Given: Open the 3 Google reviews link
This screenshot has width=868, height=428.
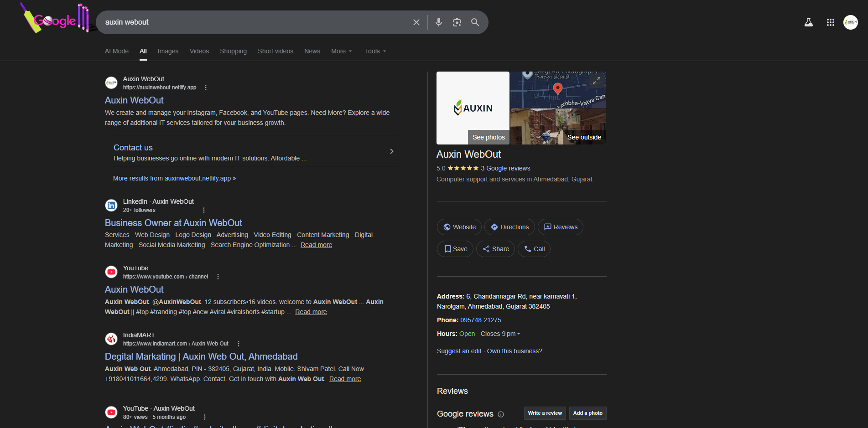Looking at the screenshot, I should (x=505, y=168).
